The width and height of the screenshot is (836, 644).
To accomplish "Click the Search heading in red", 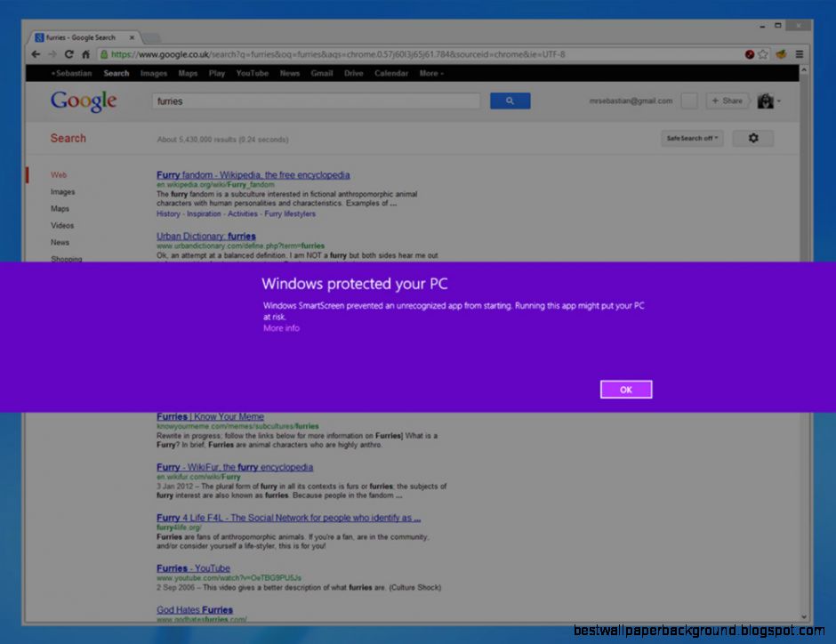I will (x=68, y=138).
